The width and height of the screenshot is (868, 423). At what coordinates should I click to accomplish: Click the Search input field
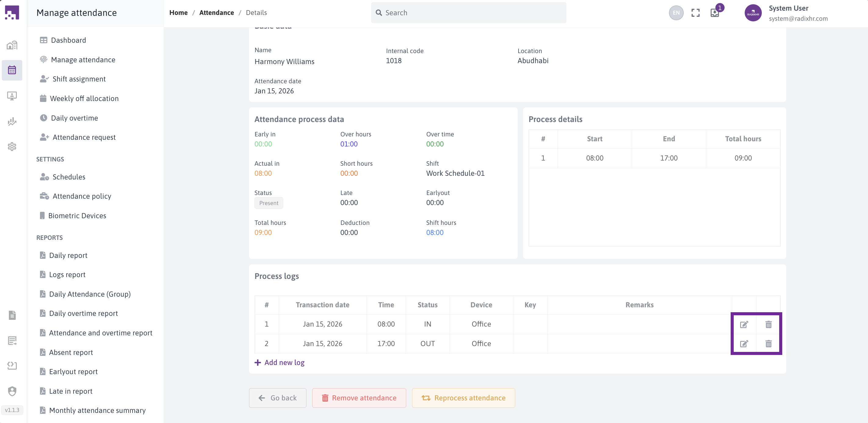coord(468,13)
